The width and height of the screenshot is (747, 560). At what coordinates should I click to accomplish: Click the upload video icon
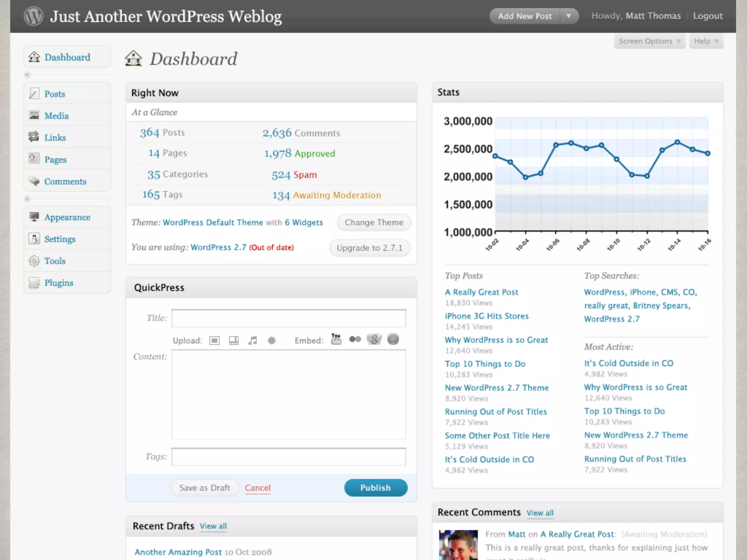coord(233,341)
